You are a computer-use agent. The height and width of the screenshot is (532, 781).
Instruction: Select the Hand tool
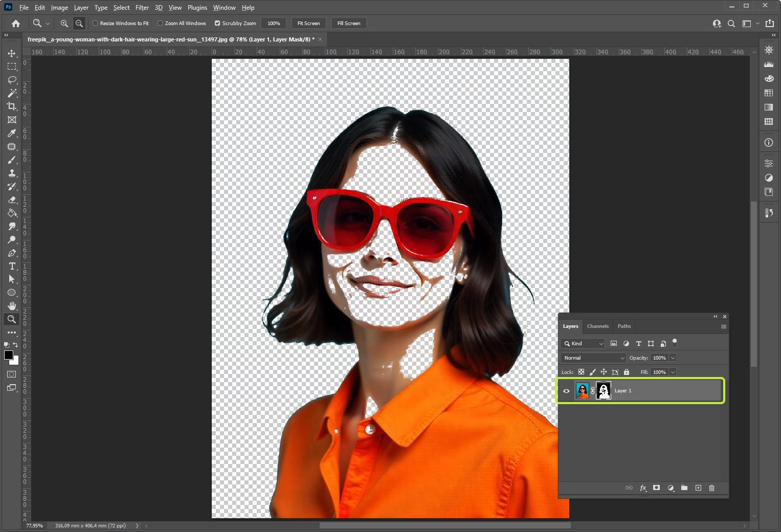pyautogui.click(x=12, y=306)
